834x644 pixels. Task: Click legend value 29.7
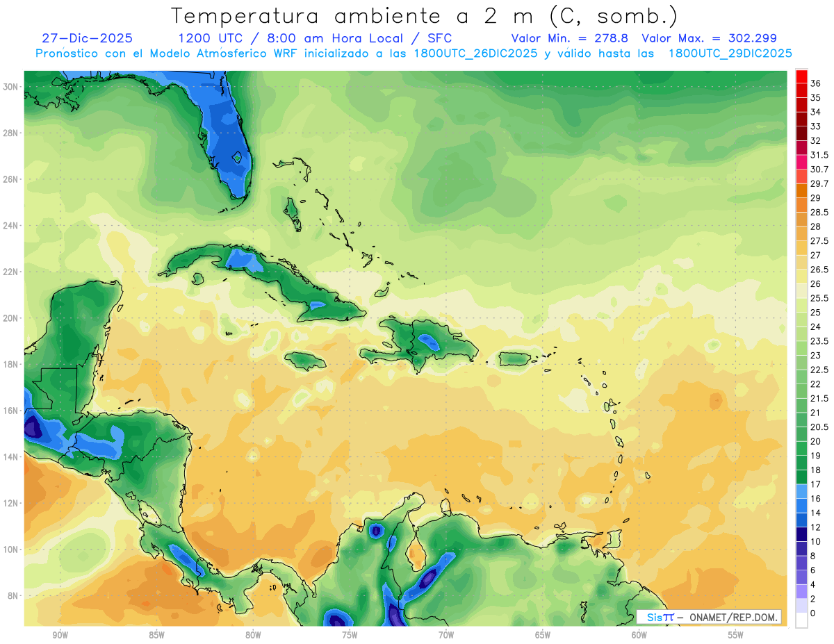tap(819, 183)
